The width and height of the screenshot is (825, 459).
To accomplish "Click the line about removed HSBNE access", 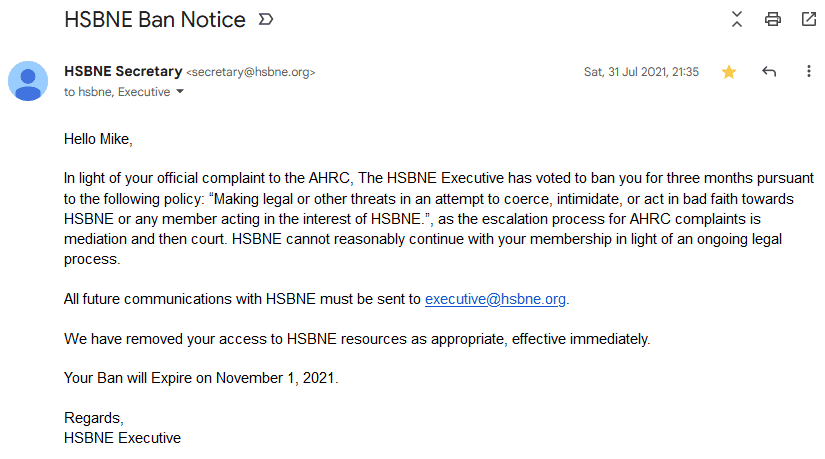I will (x=357, y=339).
